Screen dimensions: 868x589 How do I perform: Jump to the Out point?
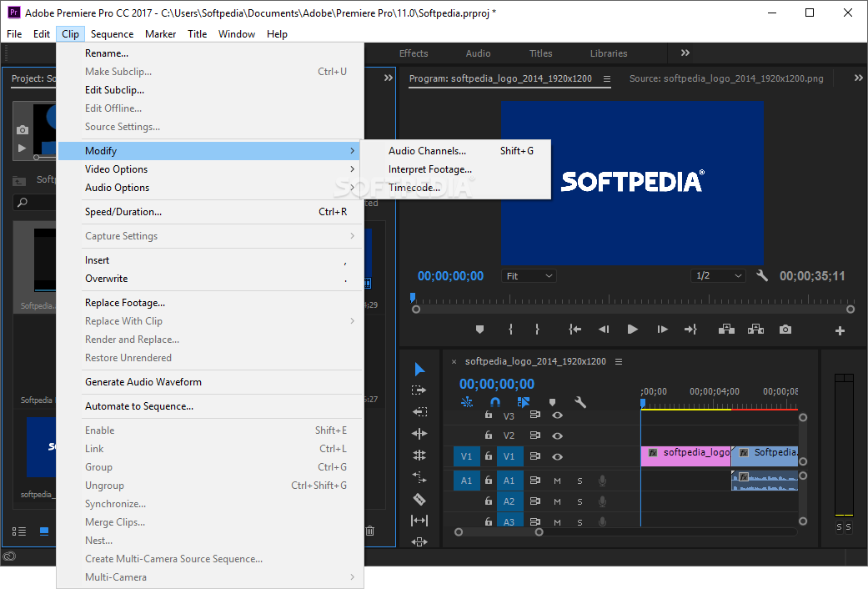click(690, 330)
